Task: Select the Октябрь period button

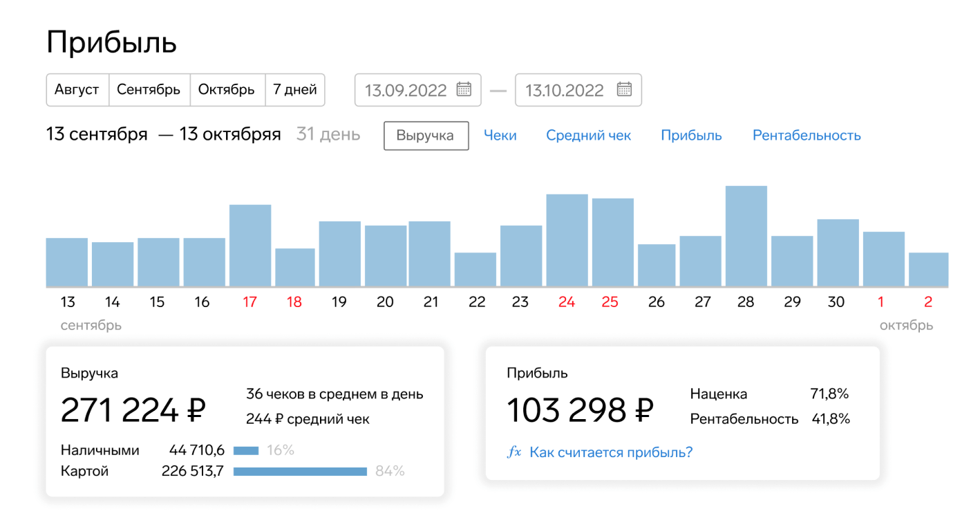Action: pos(227,90)
